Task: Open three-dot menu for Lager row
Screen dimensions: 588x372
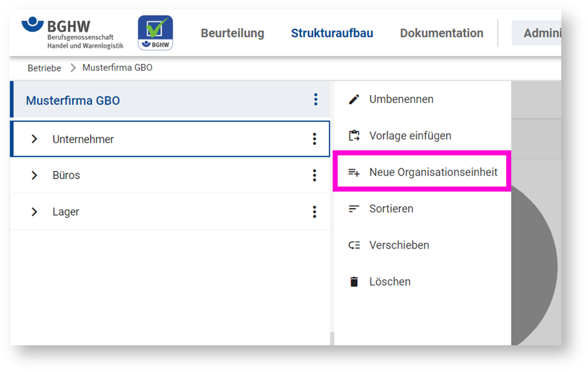Action: coord(314,212)
